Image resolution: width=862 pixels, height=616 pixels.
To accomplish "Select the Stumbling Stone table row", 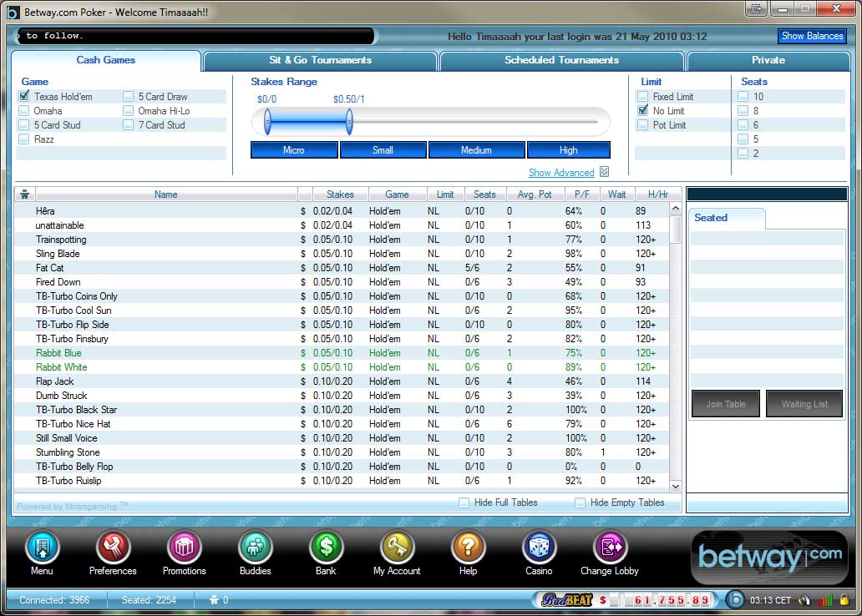I will 342,452.
